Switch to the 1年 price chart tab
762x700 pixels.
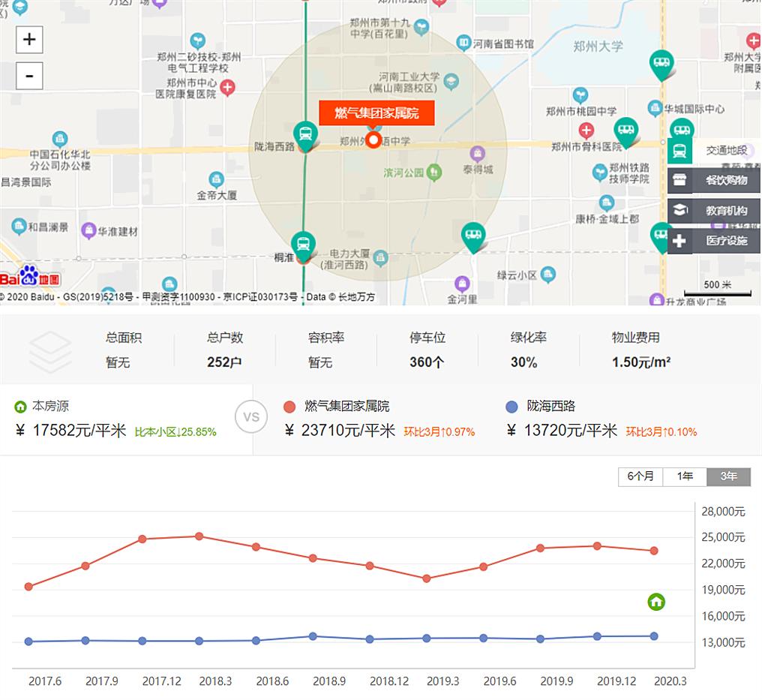pyautogui.click(x=683, y=476)
